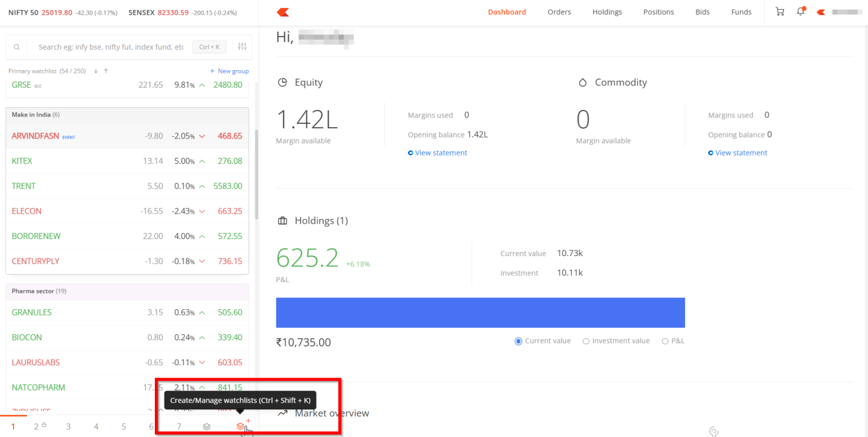This screenshot has width=868, height=437.
Task: Click the blue holdings value bar
Action: (x=480, y=313)
